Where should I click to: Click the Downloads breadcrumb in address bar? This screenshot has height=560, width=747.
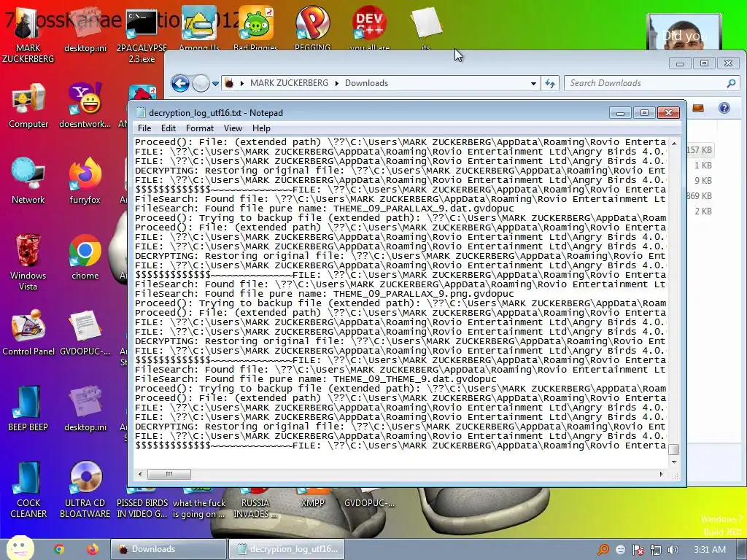click(x=366, y=83)
